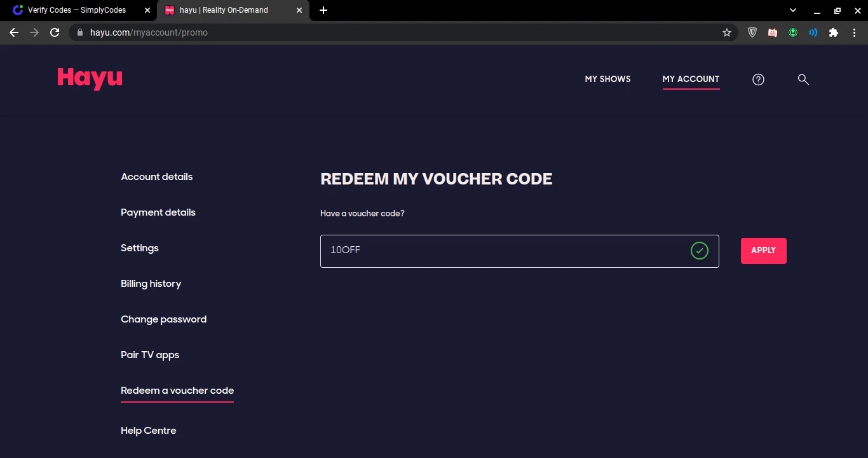Open Change password
This screenshot has width=868, height=458.
(163, 319)
